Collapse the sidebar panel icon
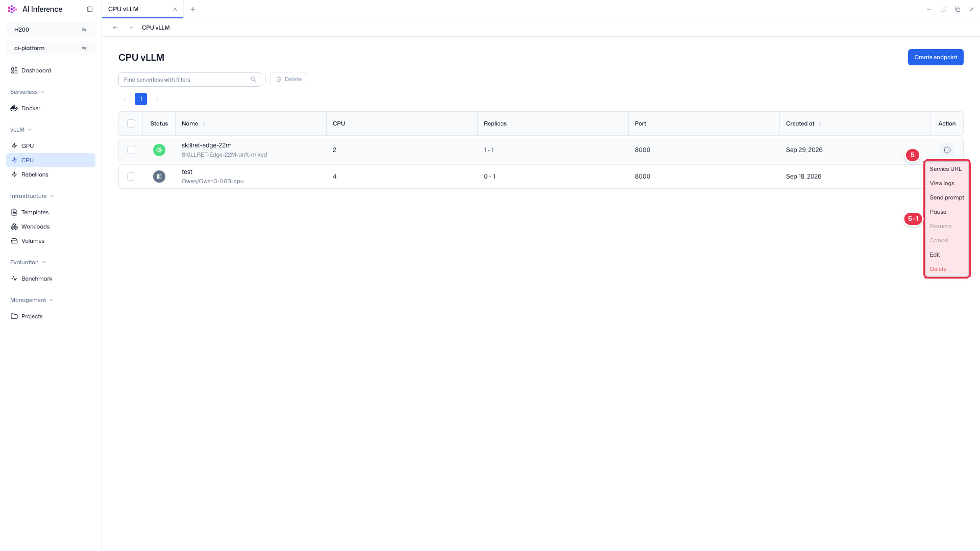The width and height of the screenshot is (980, 551). [90, 9]
